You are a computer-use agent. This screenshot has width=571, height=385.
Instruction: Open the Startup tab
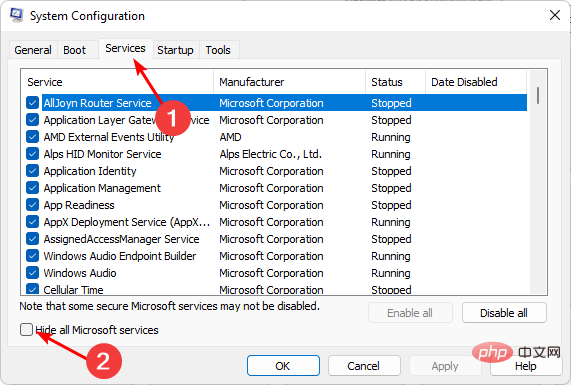coord(175,50)
